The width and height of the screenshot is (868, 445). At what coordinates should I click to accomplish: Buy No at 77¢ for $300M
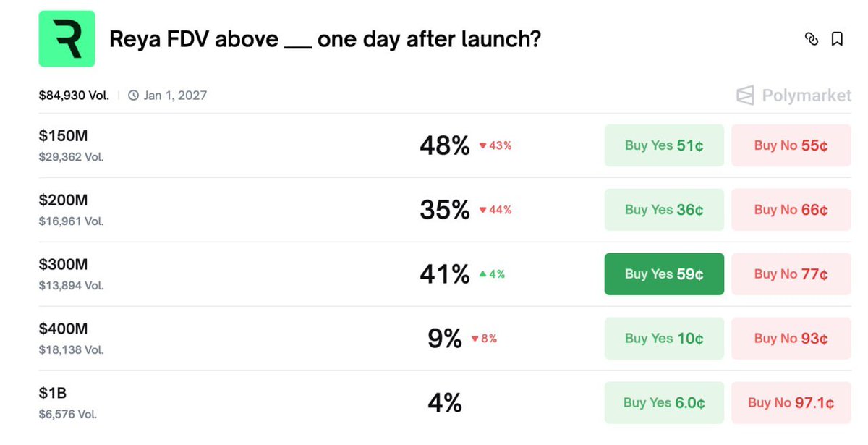tap(791, 274)
